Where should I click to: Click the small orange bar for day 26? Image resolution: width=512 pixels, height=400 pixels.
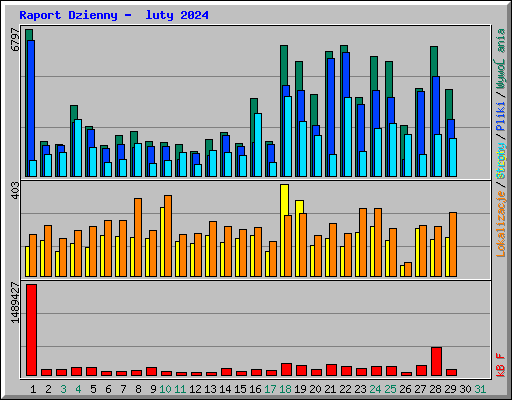pos(408,269)
